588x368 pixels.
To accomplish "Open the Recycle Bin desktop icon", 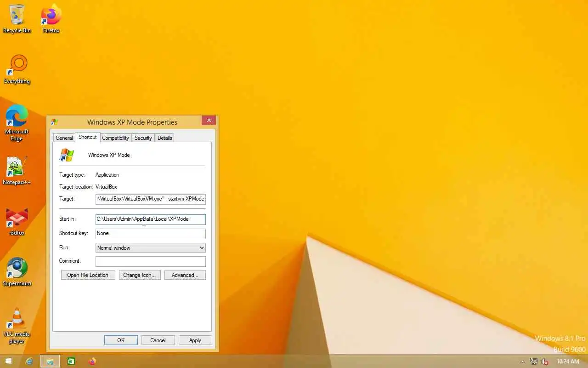I will (x=17, y=19).
